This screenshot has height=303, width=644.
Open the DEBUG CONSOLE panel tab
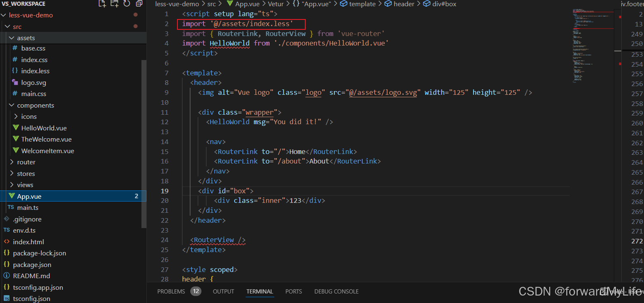pyautogui.click(x=336, y=291)
